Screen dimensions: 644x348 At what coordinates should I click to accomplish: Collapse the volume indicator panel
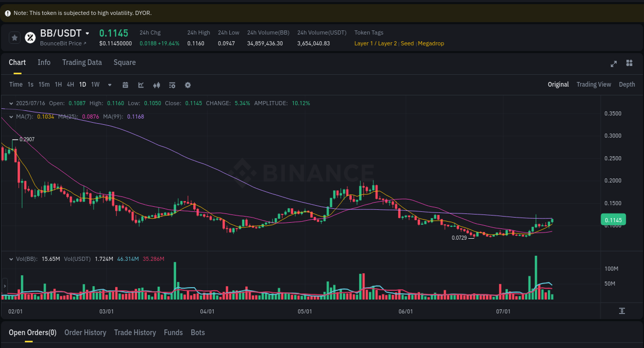pyautogui.click(x=11, y=259)
